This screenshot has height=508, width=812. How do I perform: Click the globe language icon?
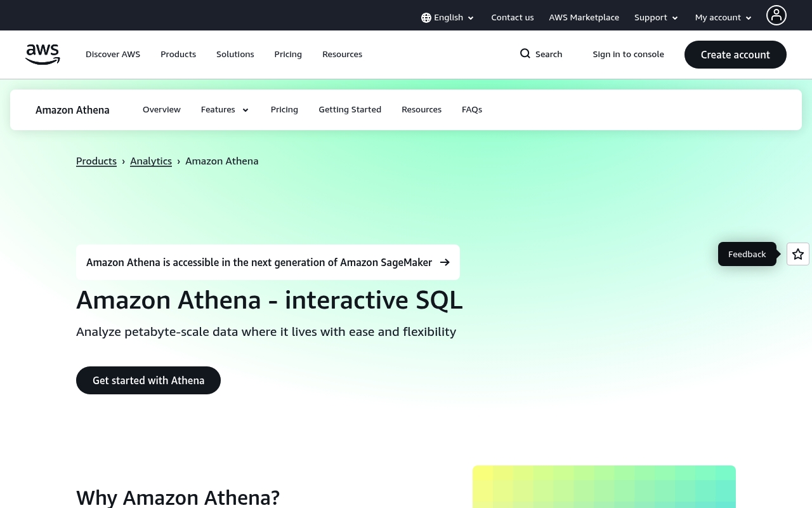point(426,18)
